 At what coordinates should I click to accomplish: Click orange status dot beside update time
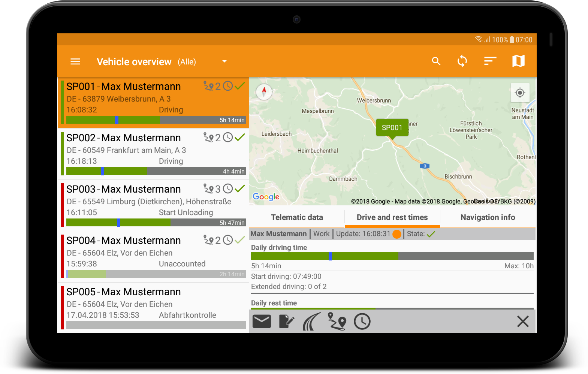click(x=397, y=234)
